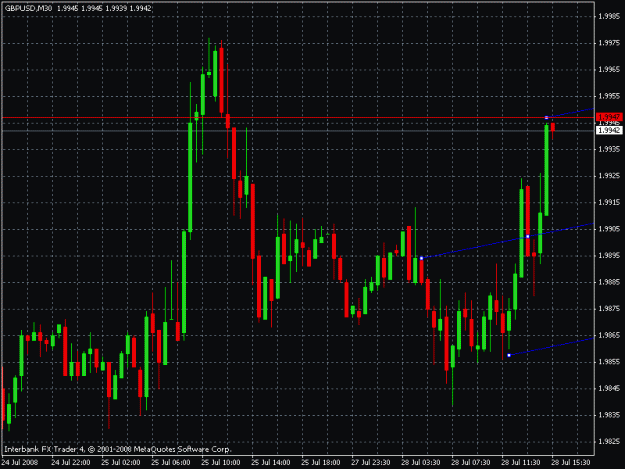Click the 1.9825 price axis label
The image size is (625, 469).
coord(609,442)
